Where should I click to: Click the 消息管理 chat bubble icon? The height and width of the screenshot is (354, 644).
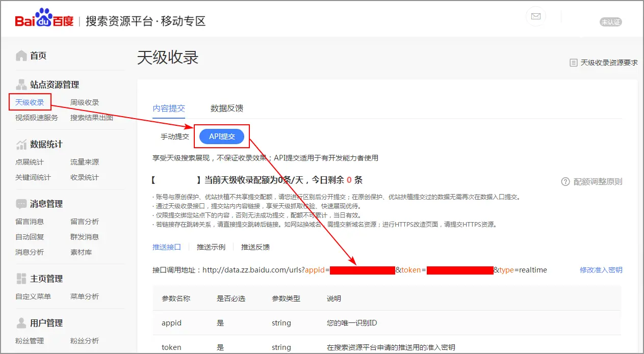[x=21, y=204]
